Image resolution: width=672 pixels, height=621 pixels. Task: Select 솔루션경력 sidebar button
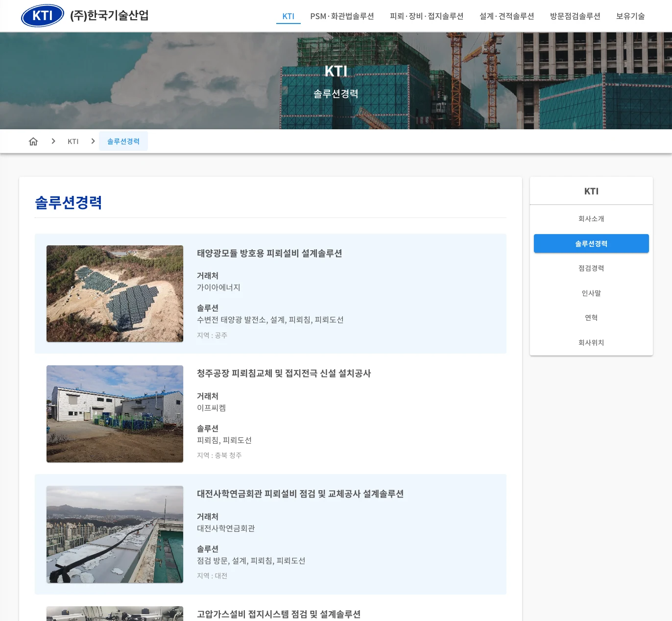coord(591,243)
